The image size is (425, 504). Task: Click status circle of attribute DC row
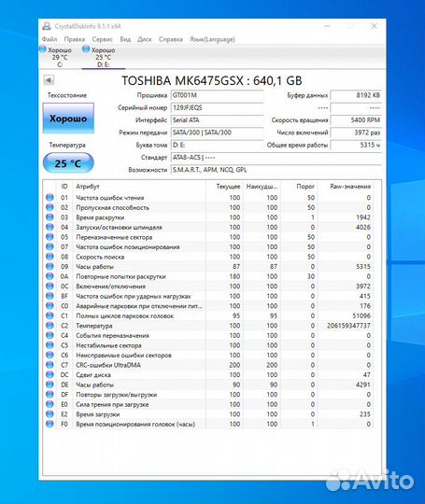click(x=50, y=375)
